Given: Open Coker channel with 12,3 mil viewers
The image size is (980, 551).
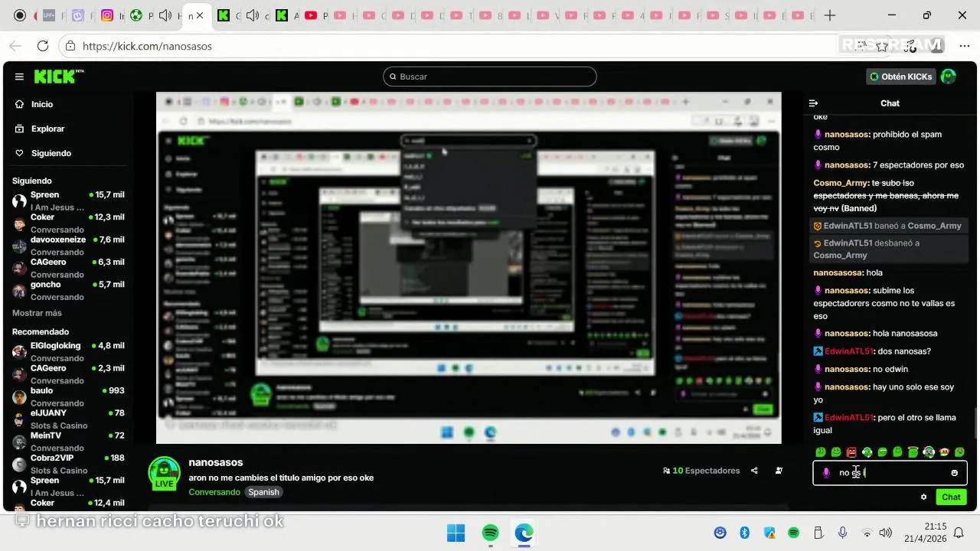Looking at the screenshot, I should tap(68, 223).
